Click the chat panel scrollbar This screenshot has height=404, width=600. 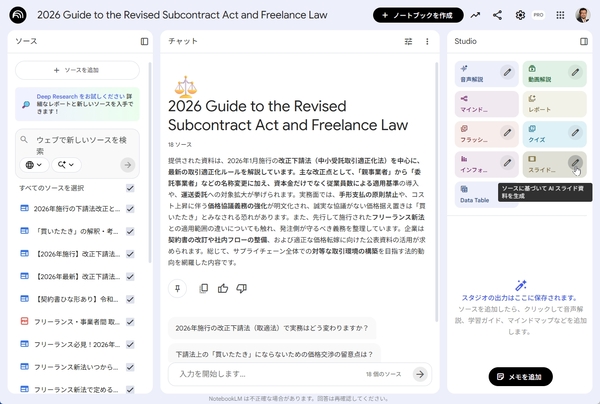(x=436, y=192)
